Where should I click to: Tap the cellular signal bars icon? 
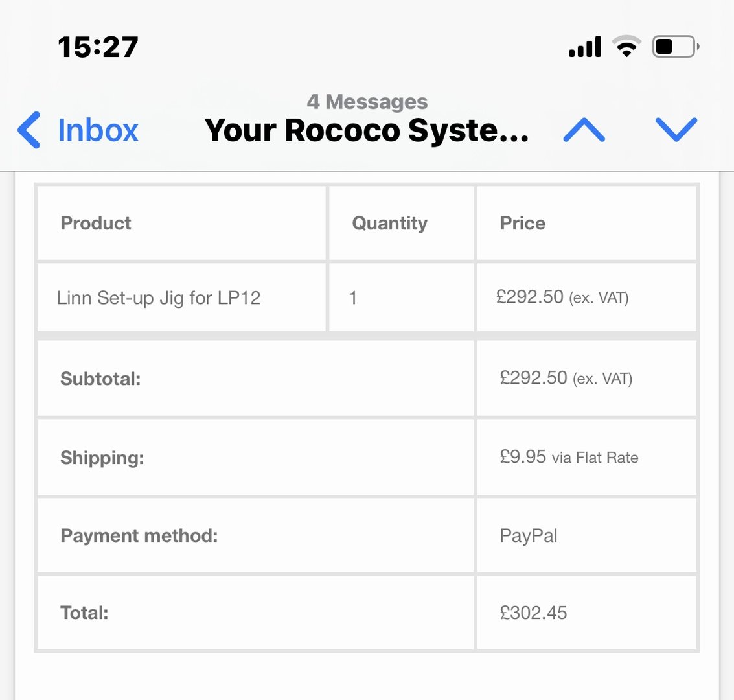pyautogui.click(x=585, y=47)
